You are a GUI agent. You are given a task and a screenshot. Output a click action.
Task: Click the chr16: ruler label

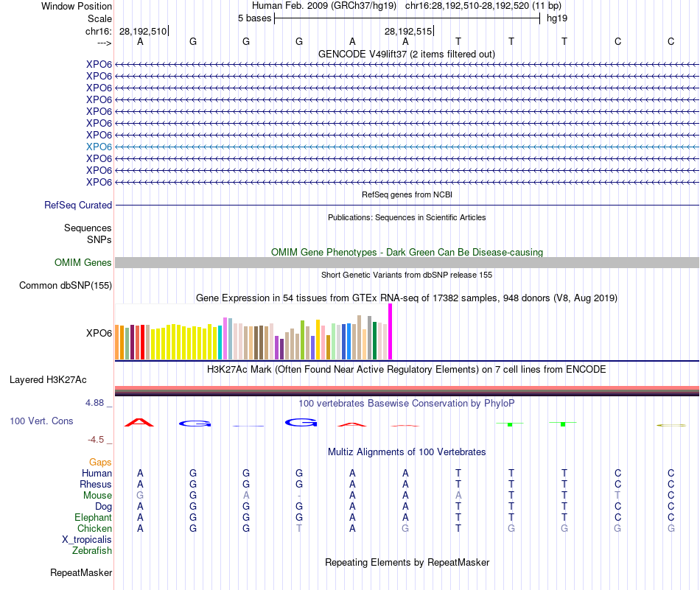pos(98,31)
